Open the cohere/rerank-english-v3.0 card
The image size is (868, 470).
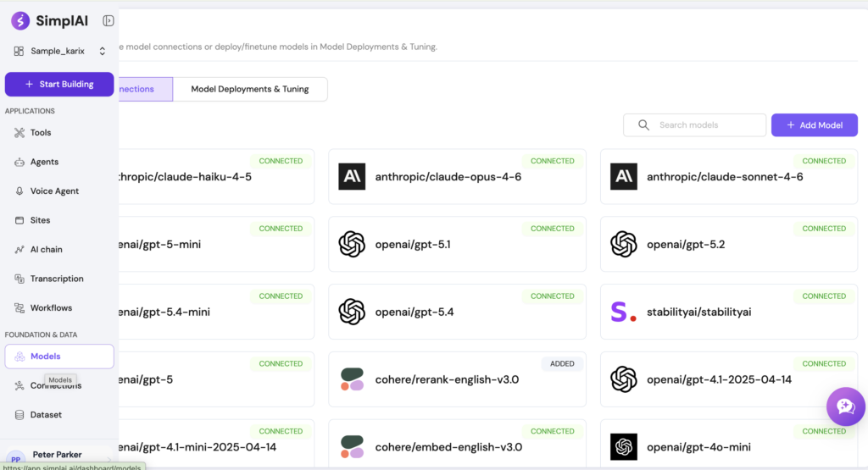(457, 379)
